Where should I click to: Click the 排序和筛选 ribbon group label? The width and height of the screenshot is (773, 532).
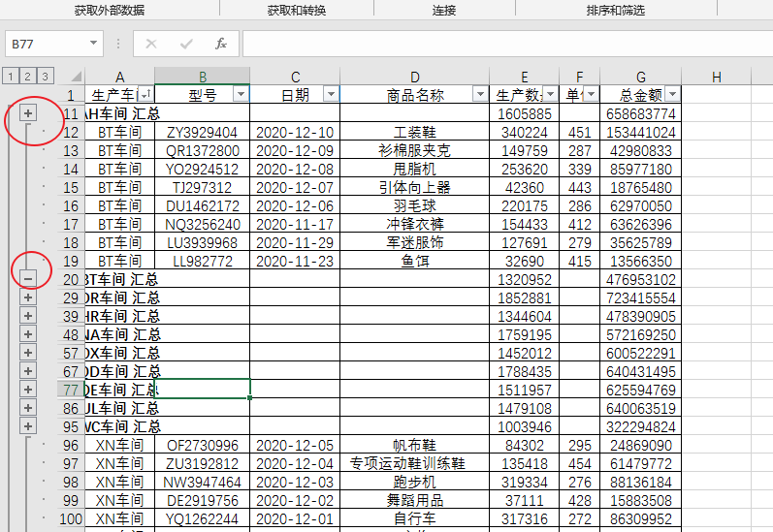pos(616,10)
